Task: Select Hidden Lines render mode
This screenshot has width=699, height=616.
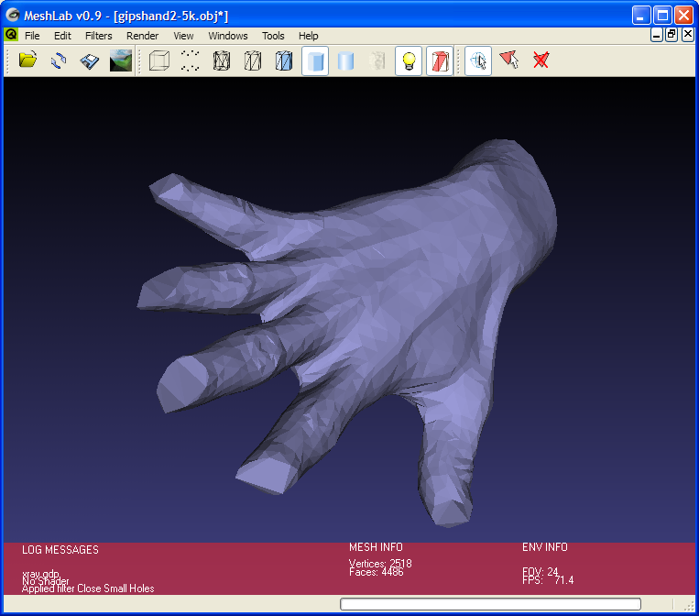Action: [253, 61]
